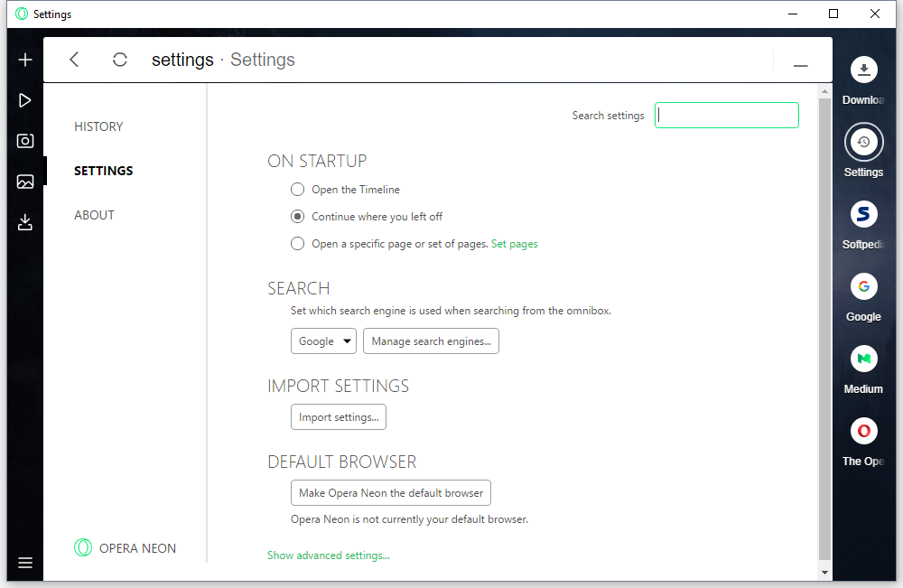
Task: Take a snapshot with camera icon
Action: [x=24, y=141]
